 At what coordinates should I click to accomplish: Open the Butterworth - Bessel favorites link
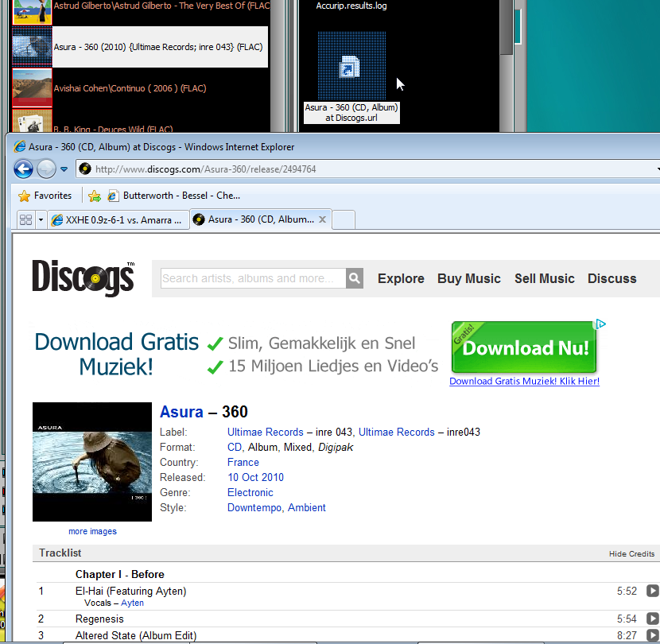point(174,196)
